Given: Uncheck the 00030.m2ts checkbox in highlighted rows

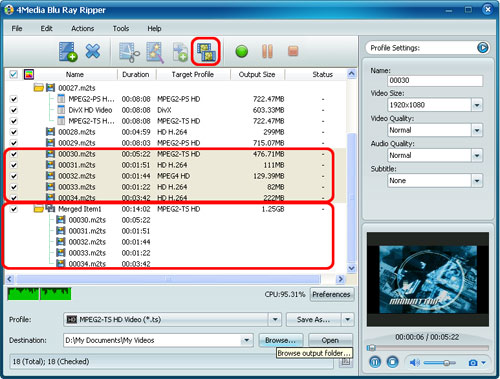Looking at the screenshot, I should (14, 154).
